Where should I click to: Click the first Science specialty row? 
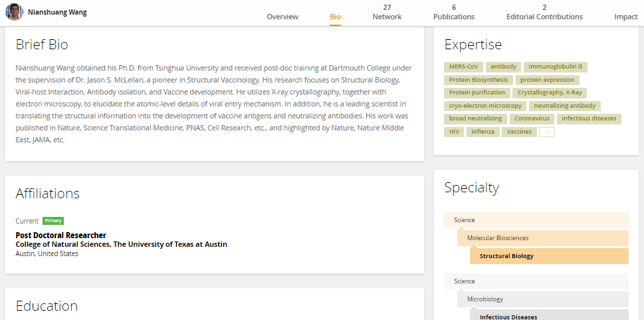[536, 220]
